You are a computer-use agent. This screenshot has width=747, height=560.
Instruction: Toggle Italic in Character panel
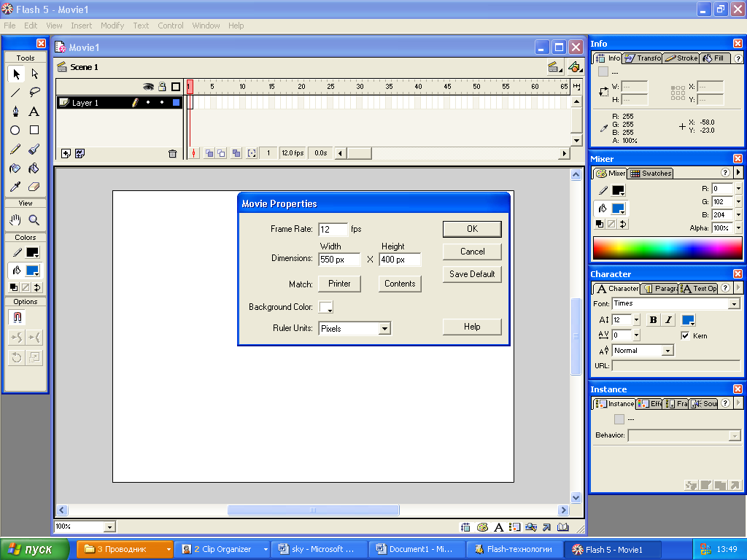coord(667,320)
